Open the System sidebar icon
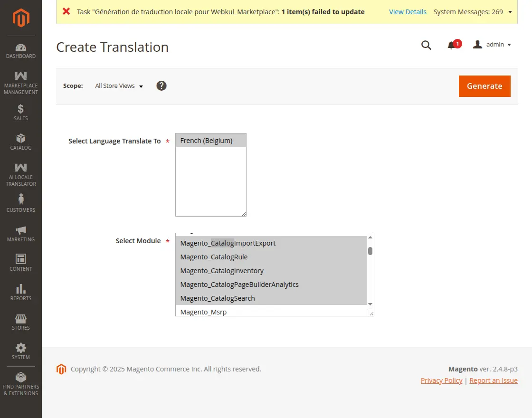The image size is (532, 418). 20,350
